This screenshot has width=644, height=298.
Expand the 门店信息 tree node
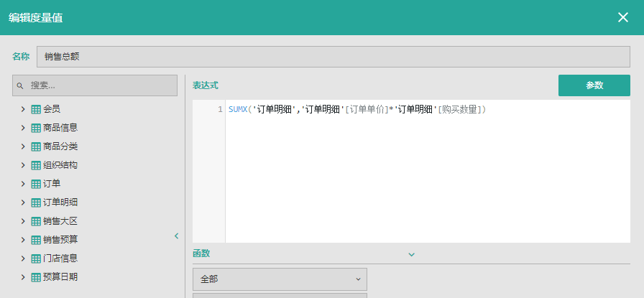pos(23,259)
